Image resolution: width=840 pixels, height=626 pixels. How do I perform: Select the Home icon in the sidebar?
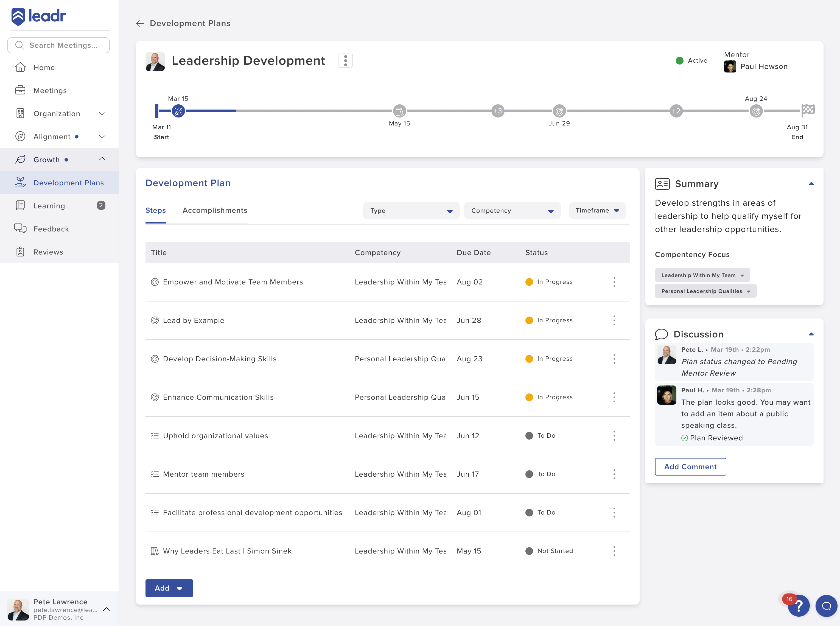click(x=21, y=67)
